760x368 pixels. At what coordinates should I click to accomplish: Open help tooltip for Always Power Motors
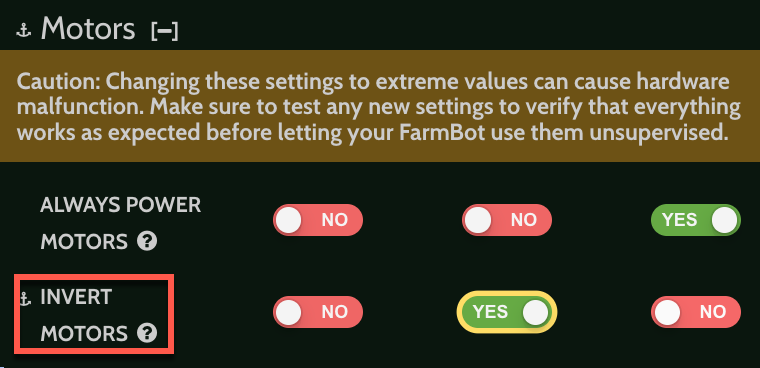147,241
